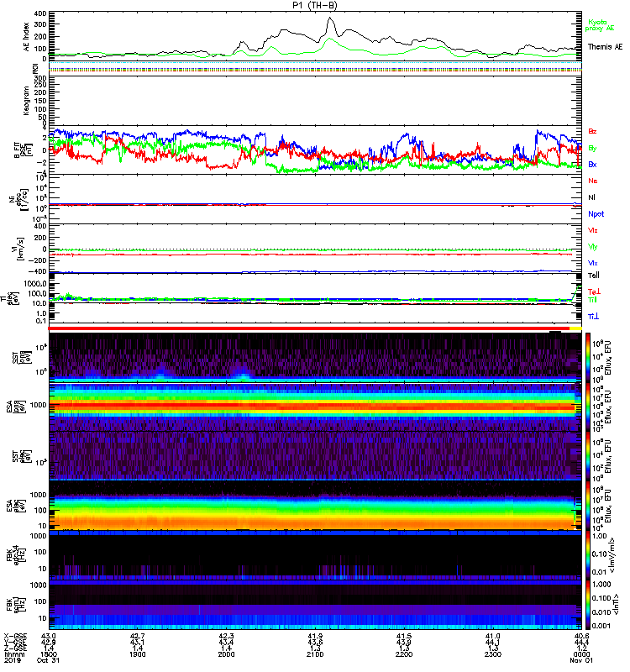Click the blue Ti⊥ legend label
The height and width of the screenshot is (672, 630).
pos(593,317)
